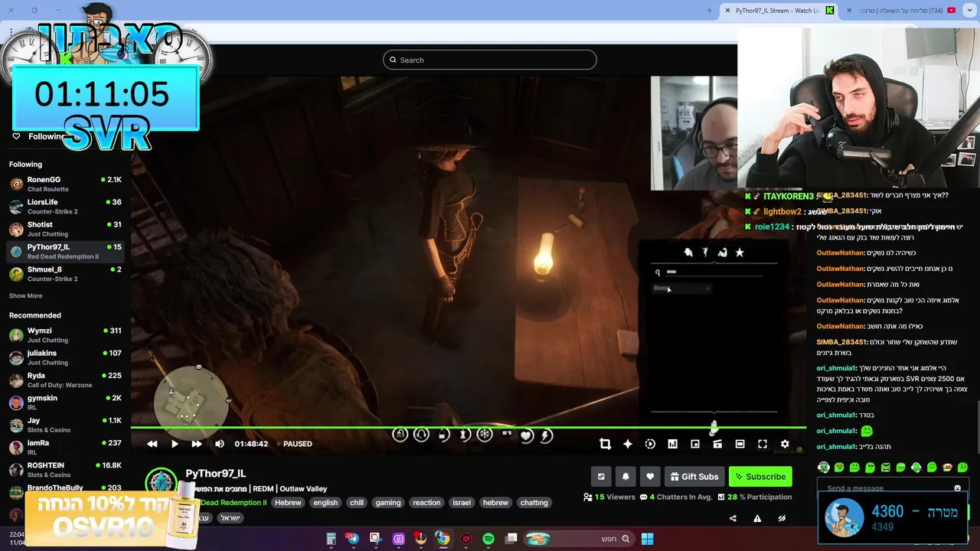Follow the channel with heart button
Screen dimensions: 980x551
tap(650, 477)
